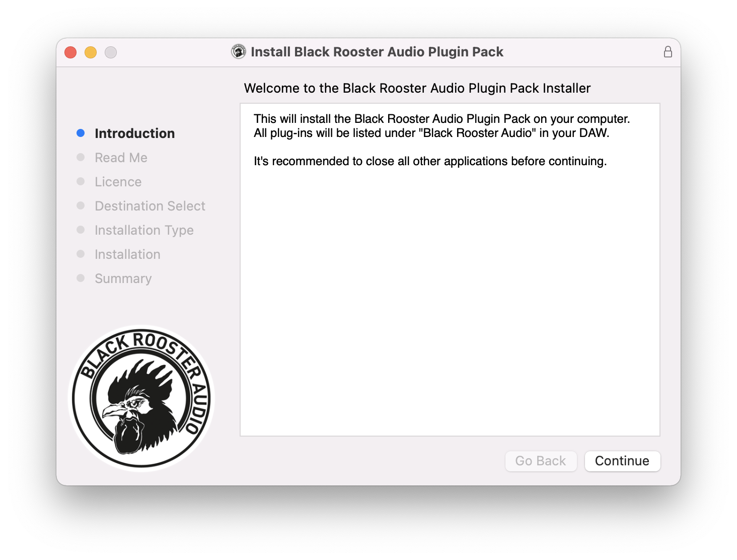
Task: Click the rooster icon beside window title
Action: click(x=239, y=51)
